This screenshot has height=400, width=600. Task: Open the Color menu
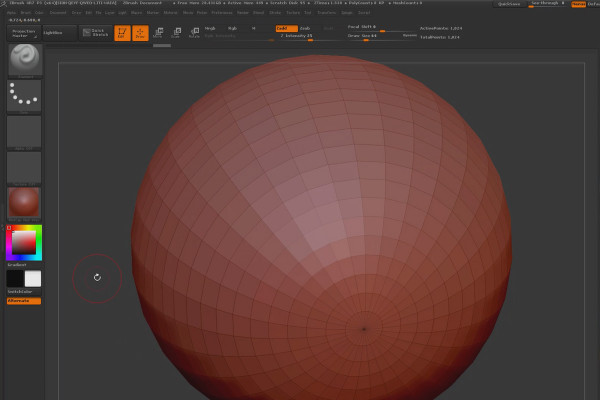(39, 13)
